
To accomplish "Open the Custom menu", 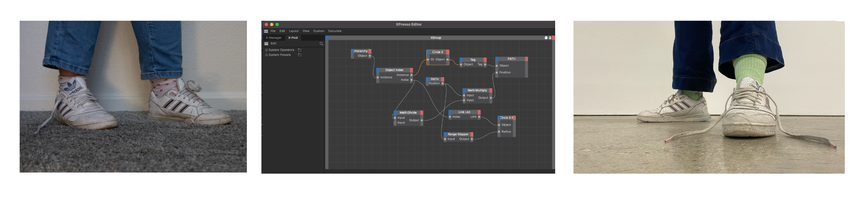I will click(318, 31).
